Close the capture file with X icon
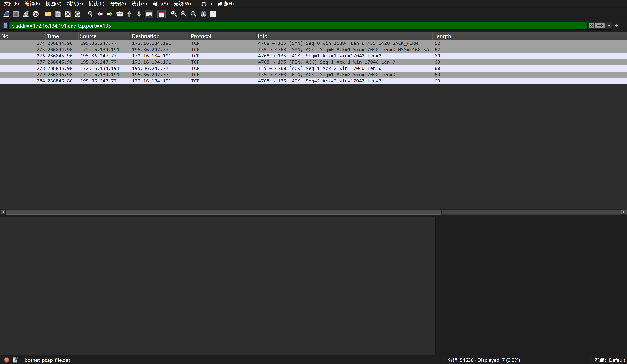The image size is (627, 364). [x=68, y=14]
